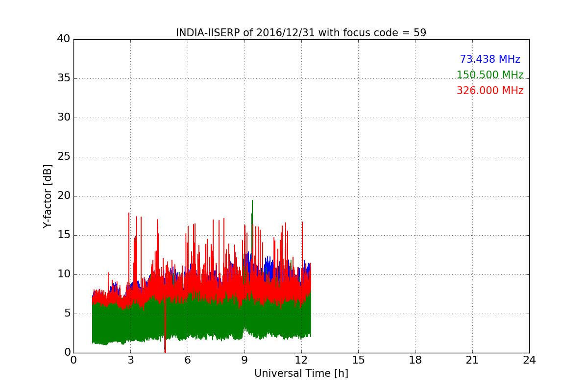The image size is (588, 392).
Task: Click the 20 tick on Y-factor axis
Action: [x=63, y=196]
